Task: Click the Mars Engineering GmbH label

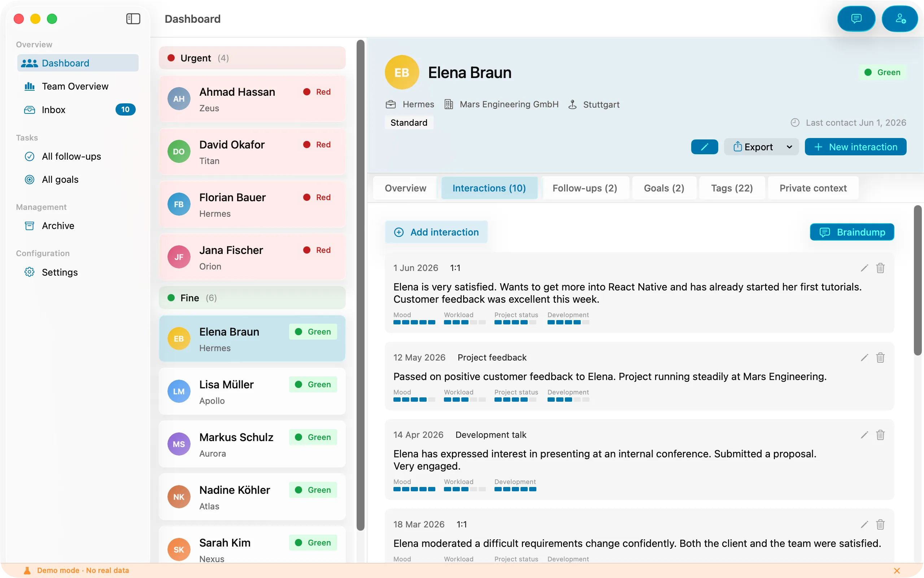Action: coord(509,104)
